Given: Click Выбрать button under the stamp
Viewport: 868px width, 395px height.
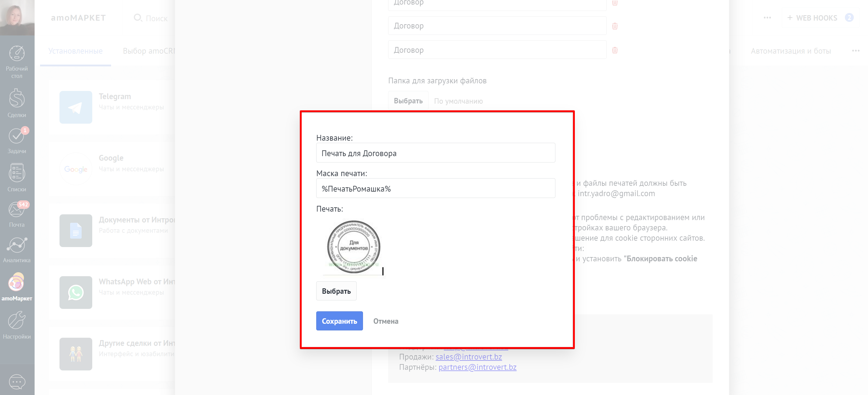Looking at the screenshot, I should click(x=336, y=291).
